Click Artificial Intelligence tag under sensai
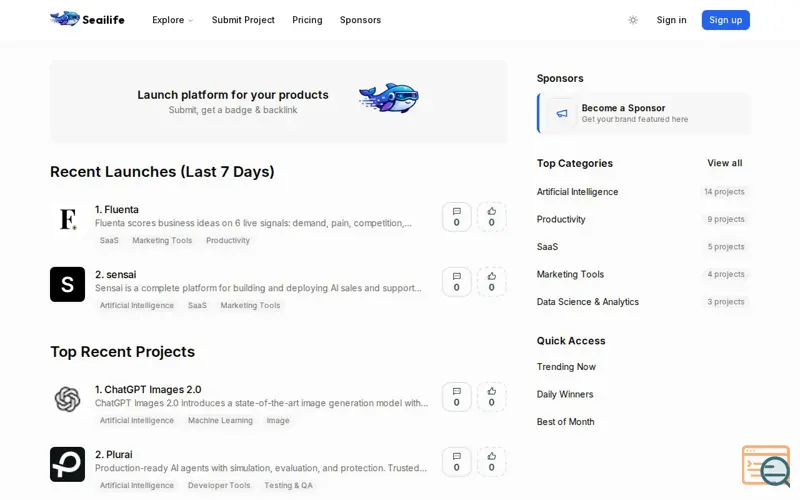Screen dimensions: 800x500 point(137,305)
